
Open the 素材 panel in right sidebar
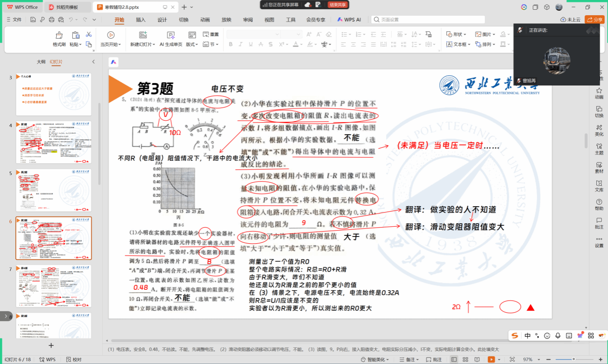pyautogui.click(x=599, y=167)
